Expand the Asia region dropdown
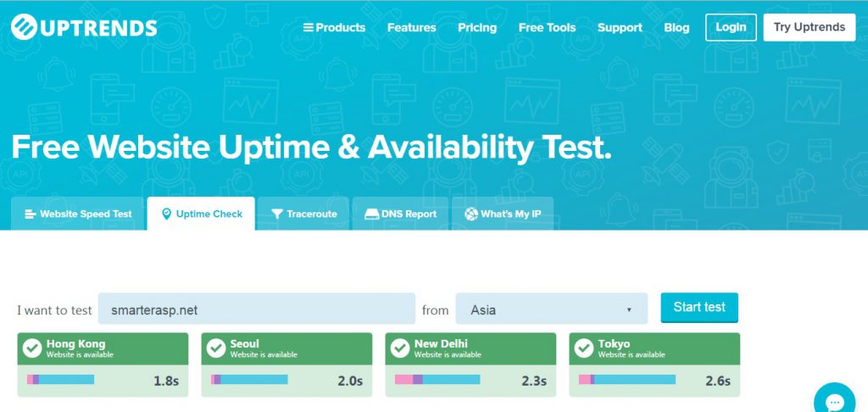The height and width of the screenshot is (412, 868). [x=551, y=309]
